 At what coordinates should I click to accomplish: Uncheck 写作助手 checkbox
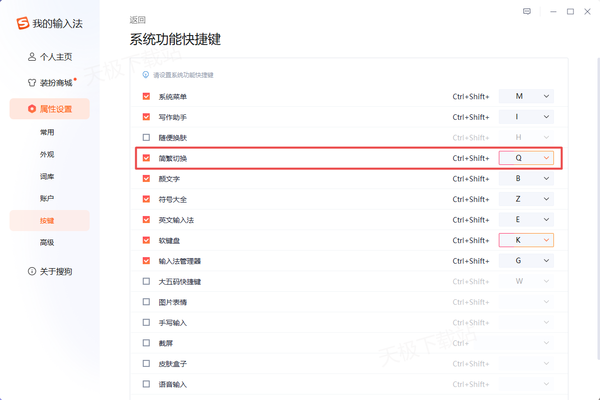[x=146, y=117]
